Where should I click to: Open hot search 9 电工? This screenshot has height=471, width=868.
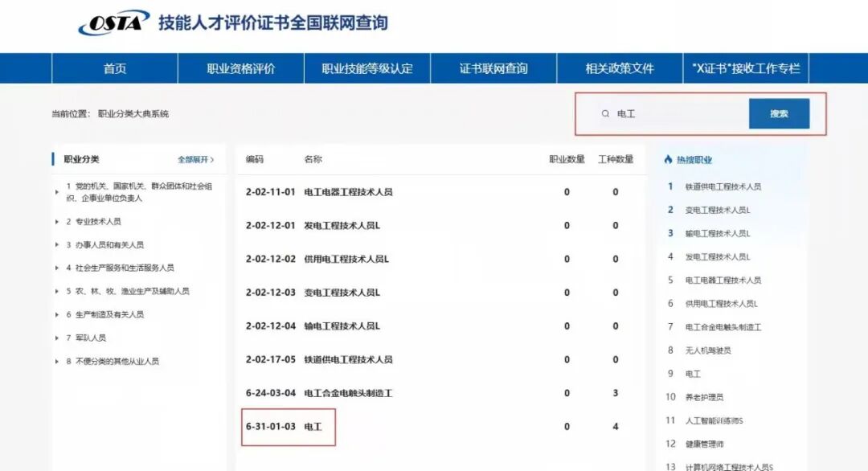(x=693, y=374)
